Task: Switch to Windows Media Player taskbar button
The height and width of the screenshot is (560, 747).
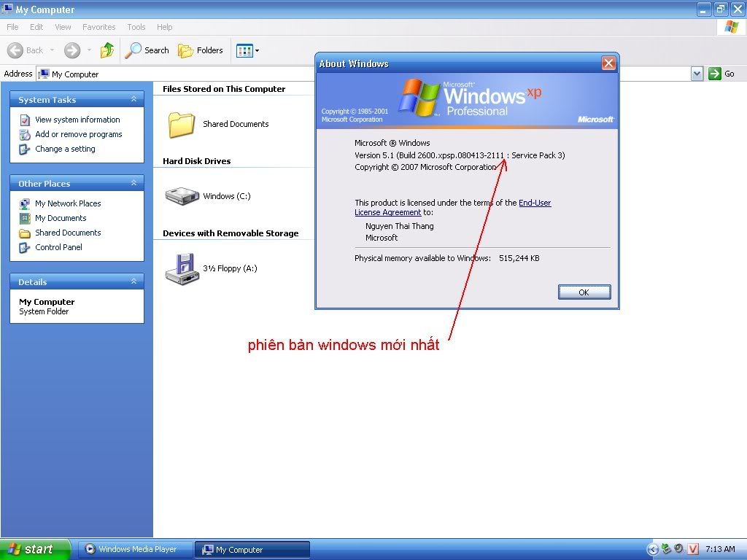Action: (135, 550)
